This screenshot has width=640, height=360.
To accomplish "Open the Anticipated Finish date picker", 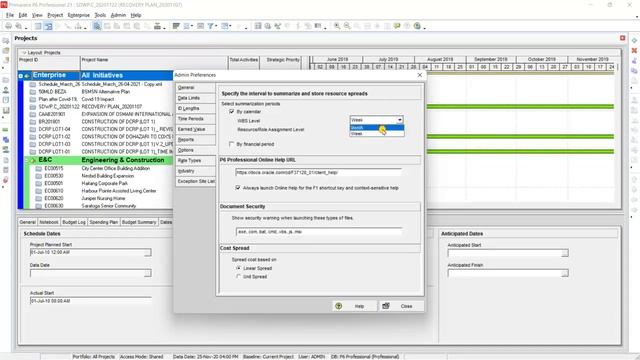I will tap(564, 273).
